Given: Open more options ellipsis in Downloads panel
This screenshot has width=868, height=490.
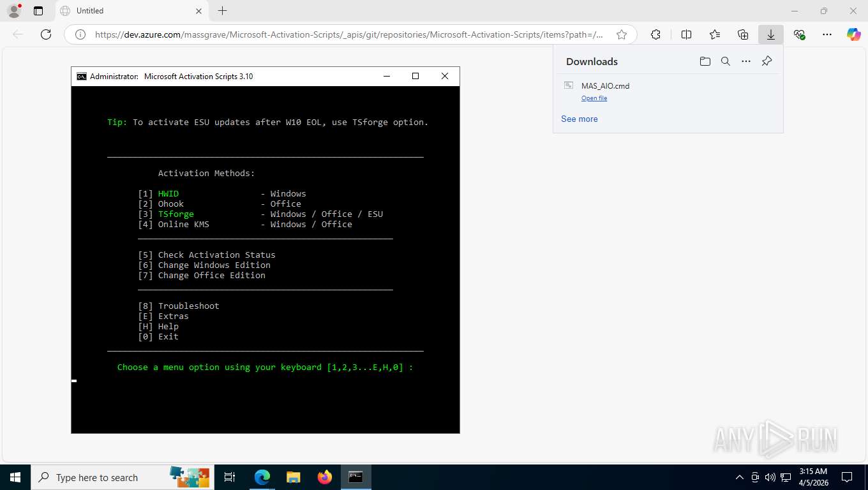Looking at the screenshot, I should click(x=746, y=61).
